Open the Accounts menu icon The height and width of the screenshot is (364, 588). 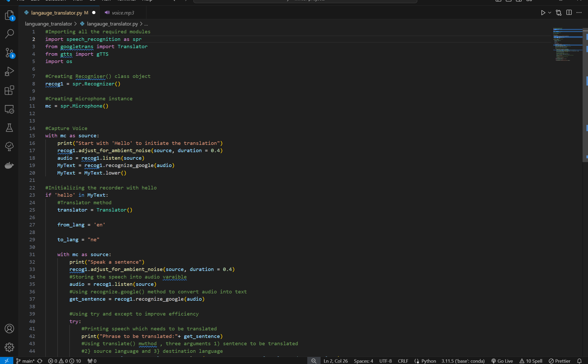click(x=9, y=329)
